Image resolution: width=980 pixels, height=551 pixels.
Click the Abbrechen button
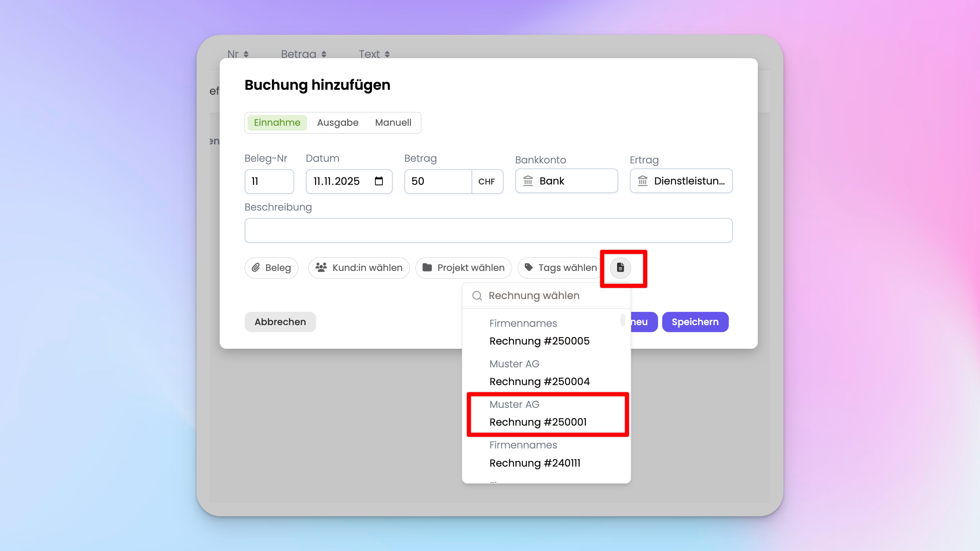(x=280, y=322)
